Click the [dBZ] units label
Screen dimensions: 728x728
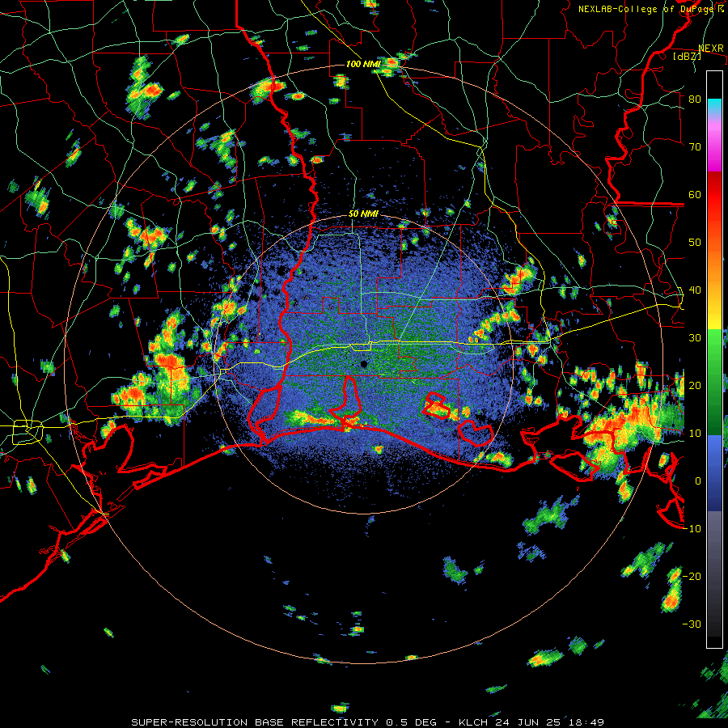click(x=687, y=56)
